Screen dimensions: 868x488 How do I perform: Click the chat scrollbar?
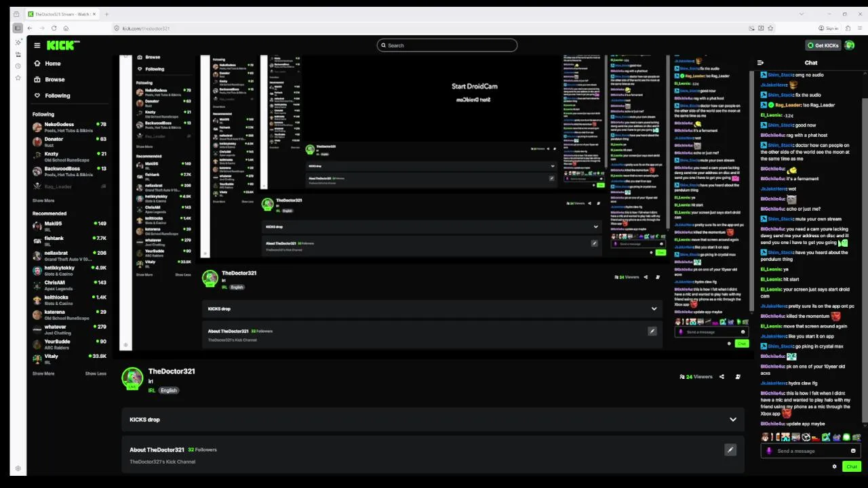pos(865,259)
